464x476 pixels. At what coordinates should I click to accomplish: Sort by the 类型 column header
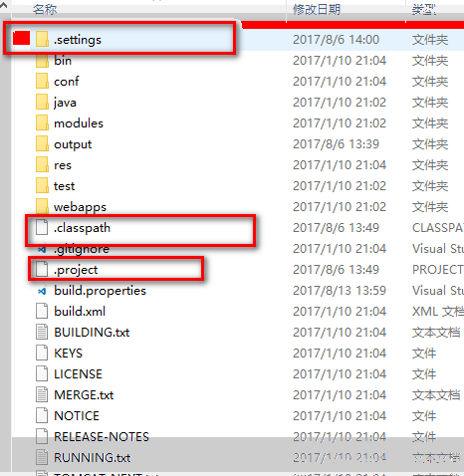point(424,9)
